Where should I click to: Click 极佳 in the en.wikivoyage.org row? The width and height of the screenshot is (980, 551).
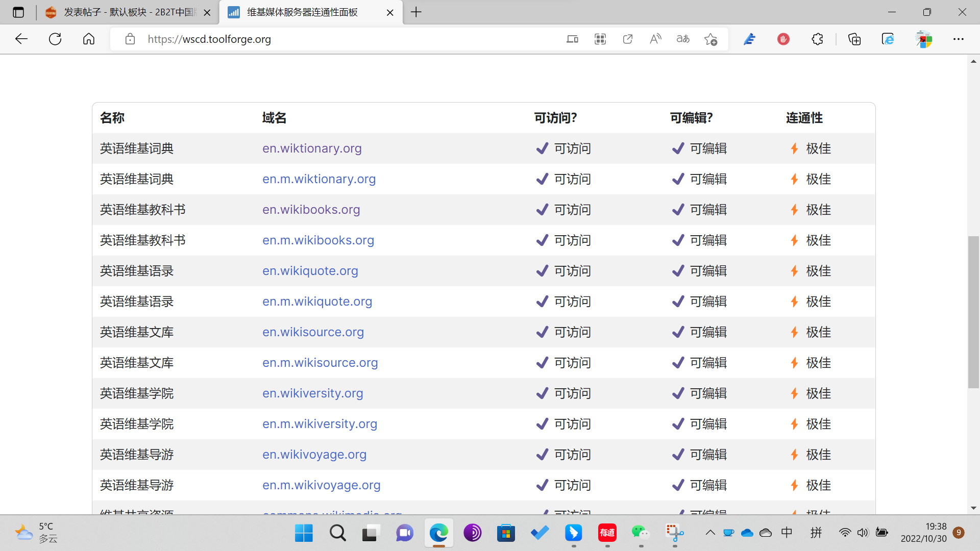(819, 455)
